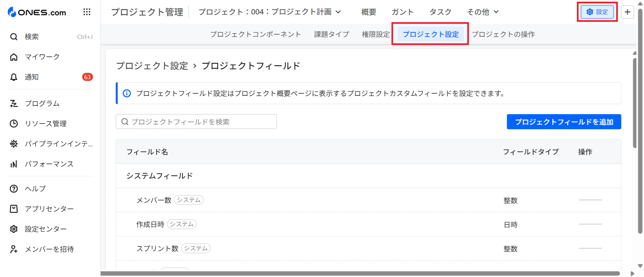Viewport: 644px width, 277px height.
Task: Click プロジェクトフィールドを追加 button
Action: click(x=564, y=122)
